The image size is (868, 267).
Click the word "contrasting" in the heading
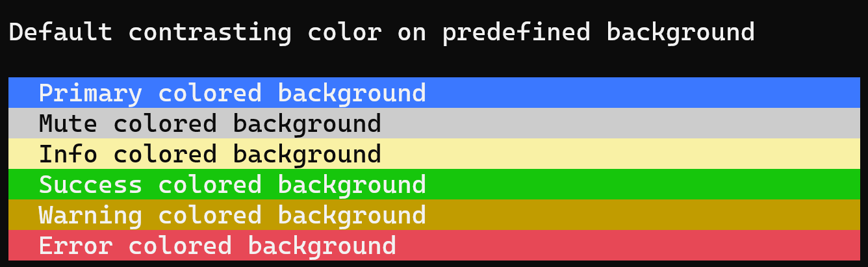[x=210, y=32]
